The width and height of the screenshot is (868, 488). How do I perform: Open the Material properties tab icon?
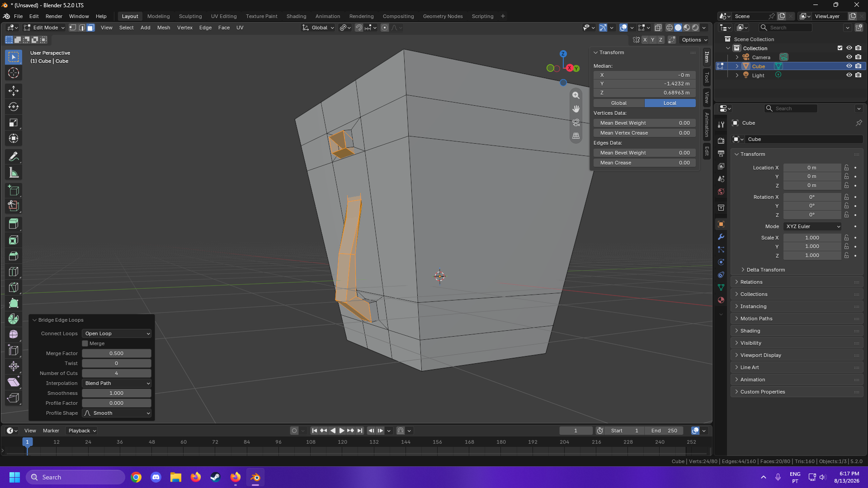coord(721,300)
